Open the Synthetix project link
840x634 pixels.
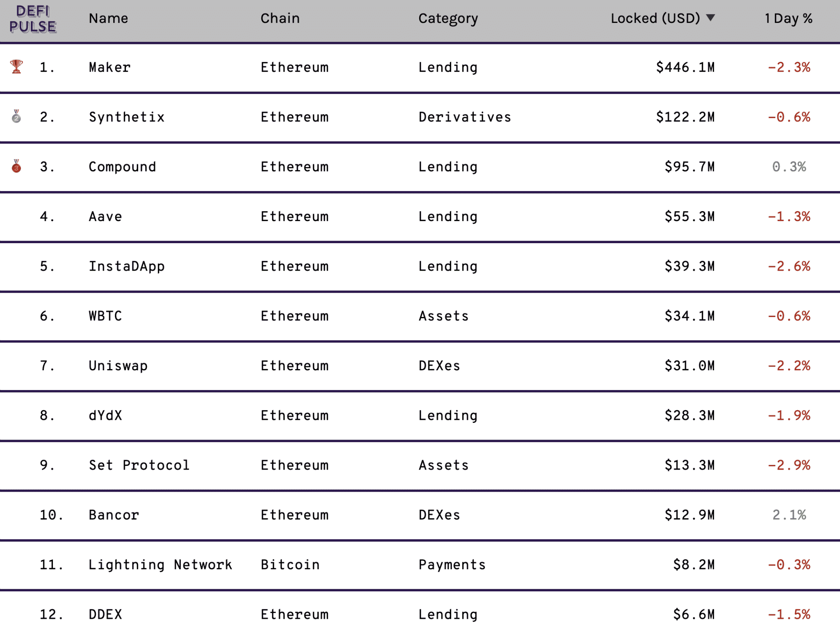pyautogui.click(x=127, y=117)
